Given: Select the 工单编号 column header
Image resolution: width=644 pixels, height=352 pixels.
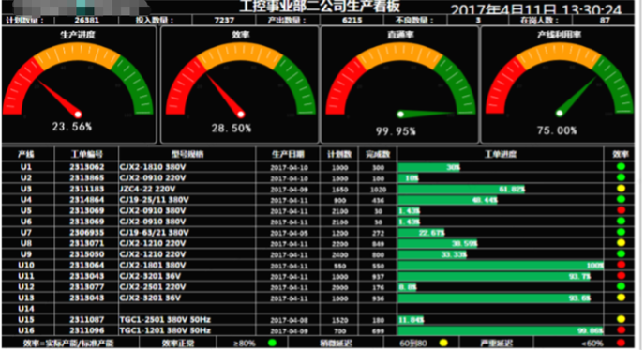Looking at the screenshot, I should pos(86,154).
